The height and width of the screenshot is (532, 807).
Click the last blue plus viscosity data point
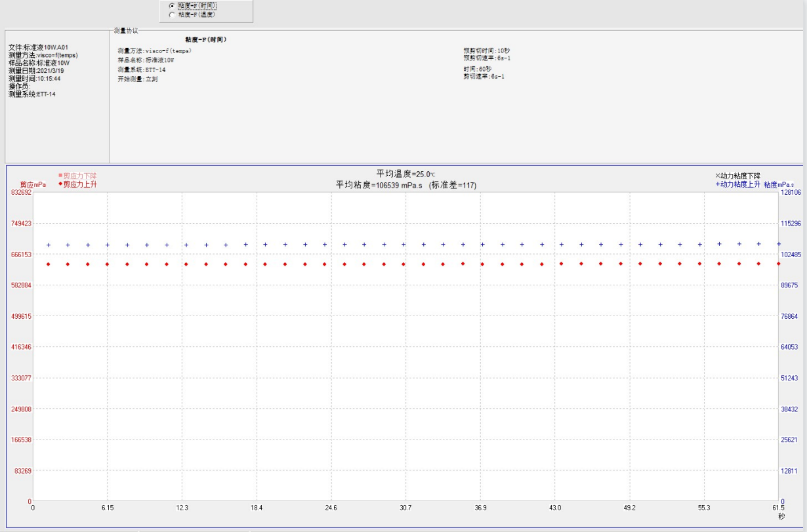[x=778, y=243]
